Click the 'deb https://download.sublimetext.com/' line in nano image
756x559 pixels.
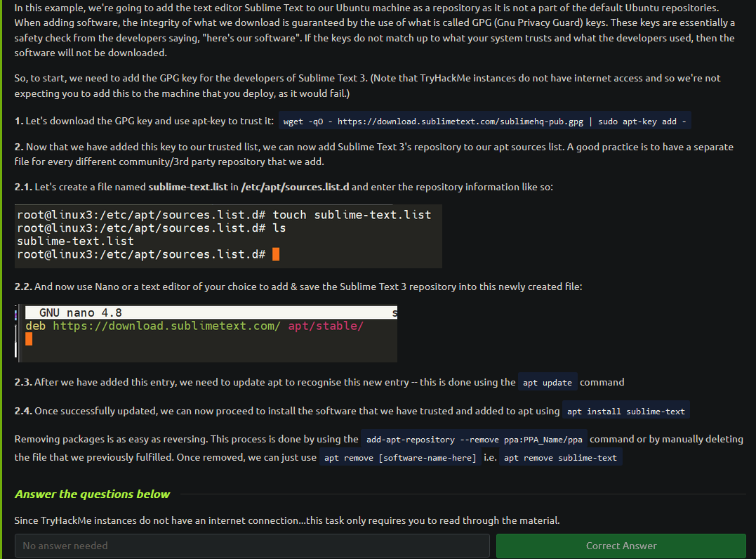[x=194, y=326]
